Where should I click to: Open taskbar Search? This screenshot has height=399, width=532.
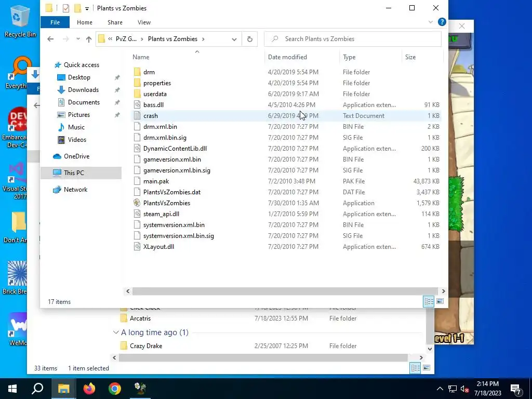click(37, 389)
